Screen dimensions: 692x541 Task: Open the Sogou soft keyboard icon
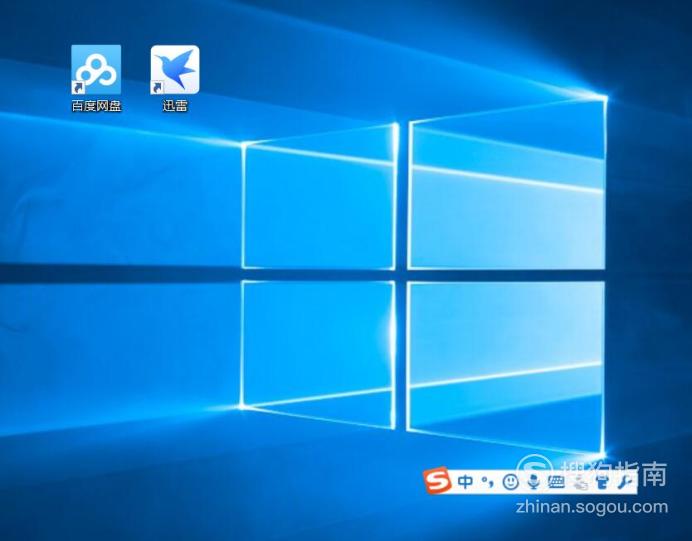coord(556,482)
